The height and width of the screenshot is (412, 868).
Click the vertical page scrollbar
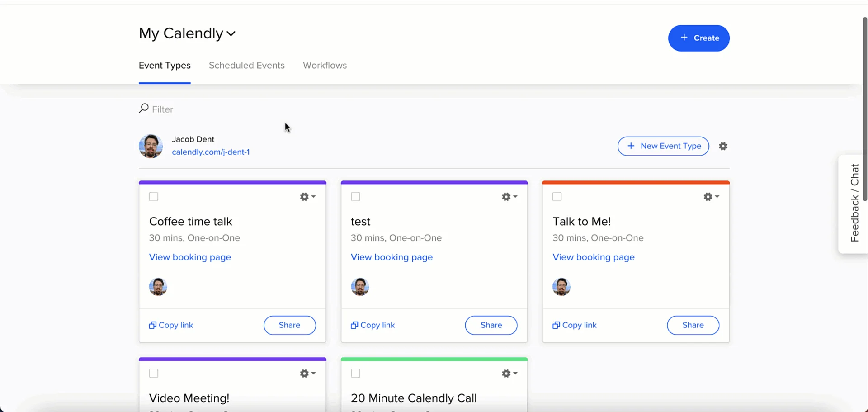click(865, 109)
